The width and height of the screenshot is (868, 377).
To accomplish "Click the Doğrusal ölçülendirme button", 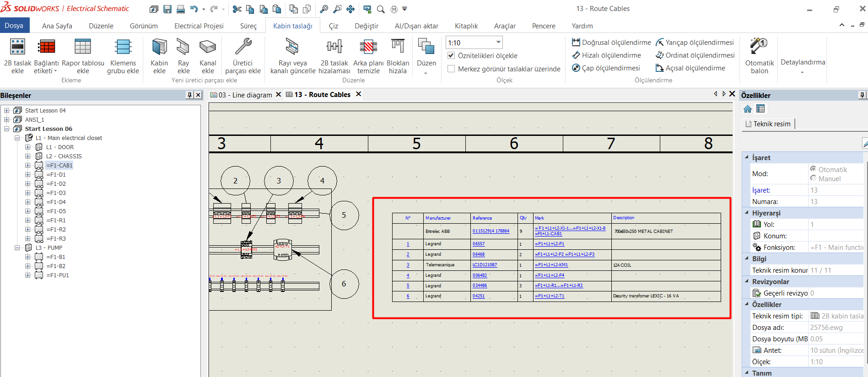I will click(x=611, y=43).
